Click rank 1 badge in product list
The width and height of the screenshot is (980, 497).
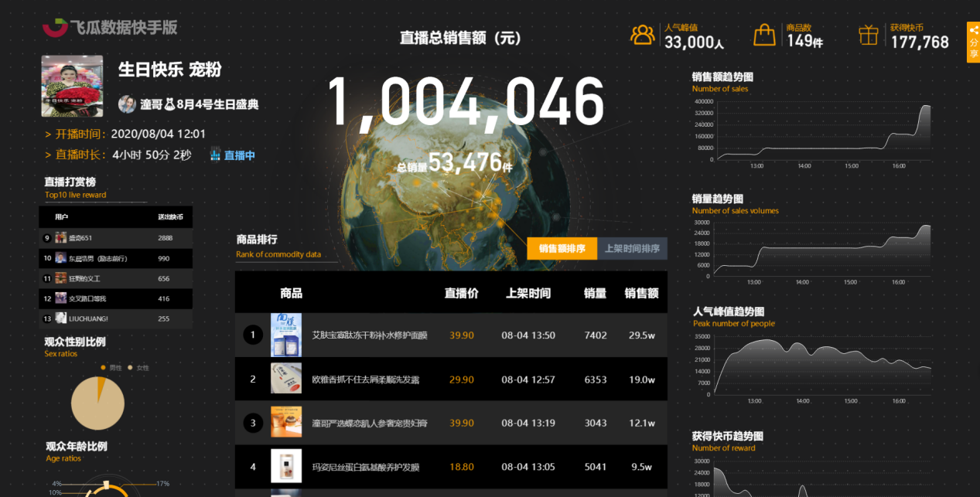pyautogui.click(x=252, y=335)
